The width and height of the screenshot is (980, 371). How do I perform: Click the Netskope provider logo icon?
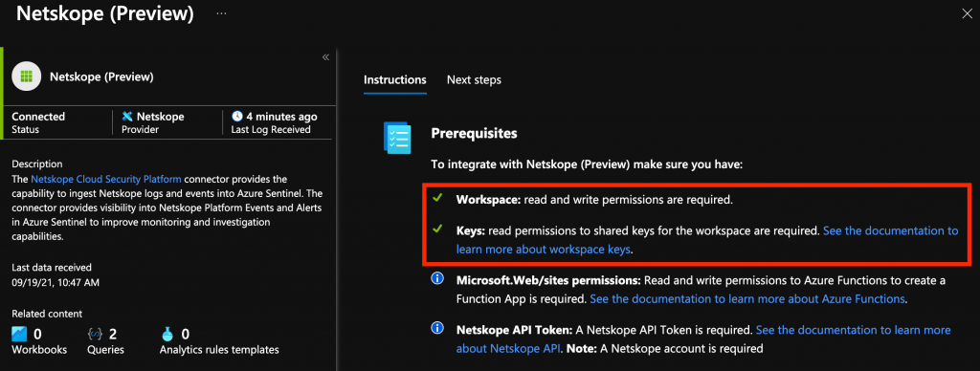pyautogui.click(x=127, y=116)
